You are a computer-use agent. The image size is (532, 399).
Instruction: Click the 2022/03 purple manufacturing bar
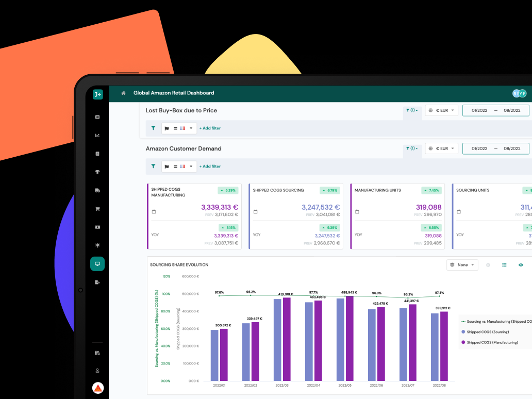pos(287,339)
